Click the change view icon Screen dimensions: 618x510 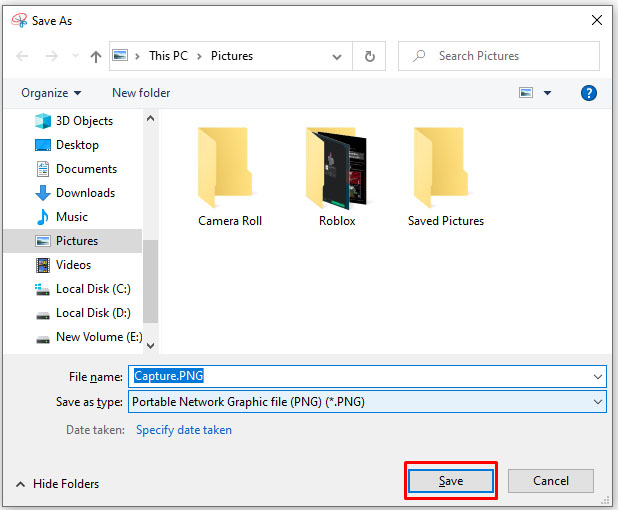pyautogui.click(x=526, y=93)
